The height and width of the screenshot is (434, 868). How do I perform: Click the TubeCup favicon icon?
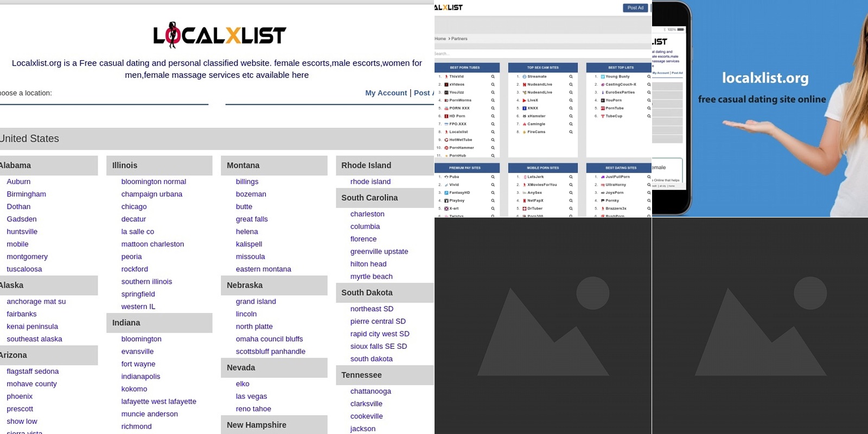603,116
